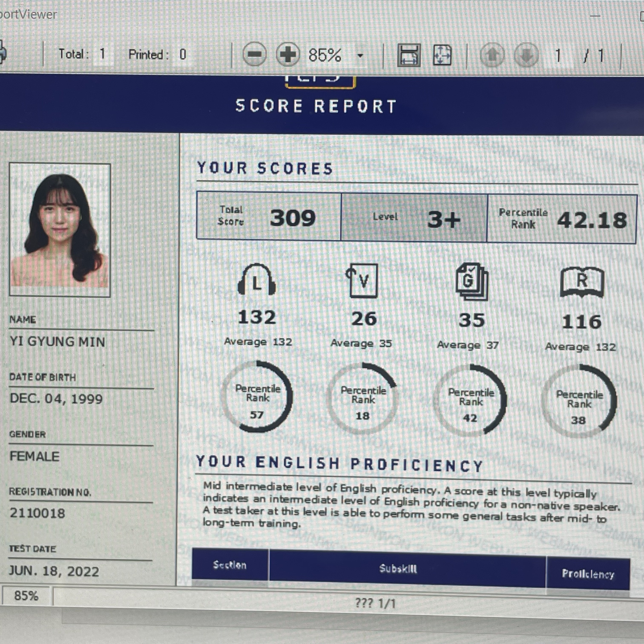Click the 85% zoom value in toolbar
The height and width of the screenshot is (644, 644).
tap(325, 55)
